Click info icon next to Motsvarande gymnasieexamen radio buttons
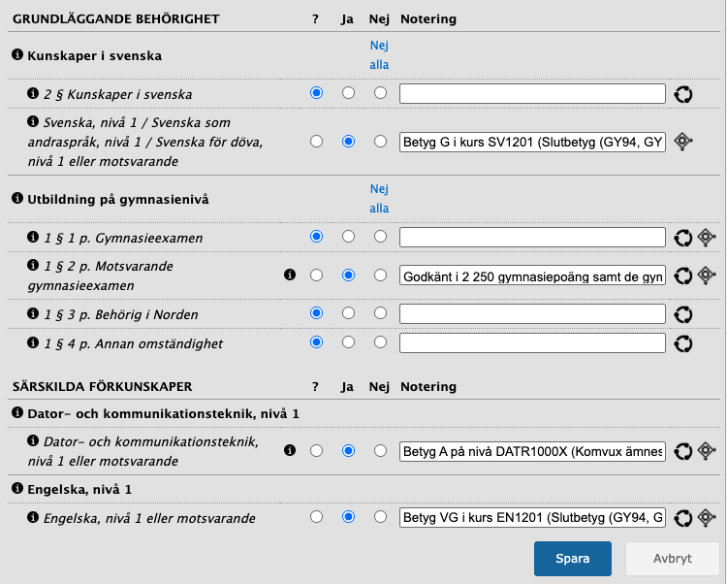 point(289,276)
